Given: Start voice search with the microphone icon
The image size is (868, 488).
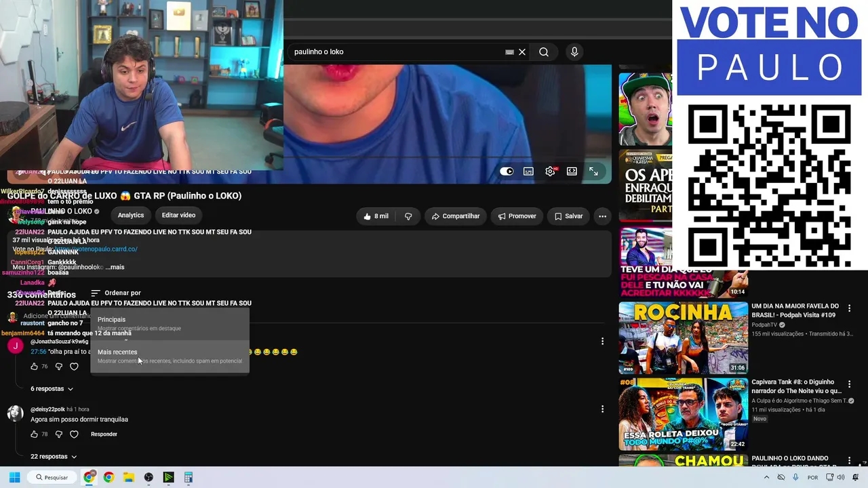Looking at the screenshot, I should [574, 52].
